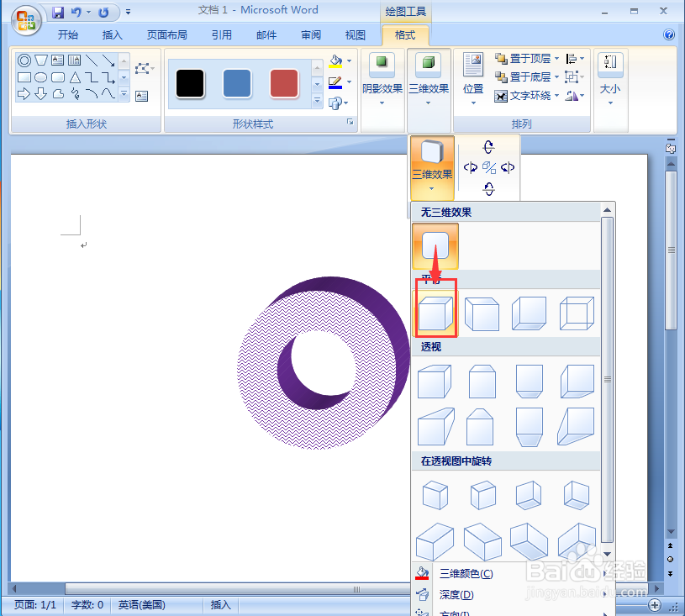Apply the red shape style swatch
Image resolution: width=685 pixels, height=616 pixels.
pos(284,83)
